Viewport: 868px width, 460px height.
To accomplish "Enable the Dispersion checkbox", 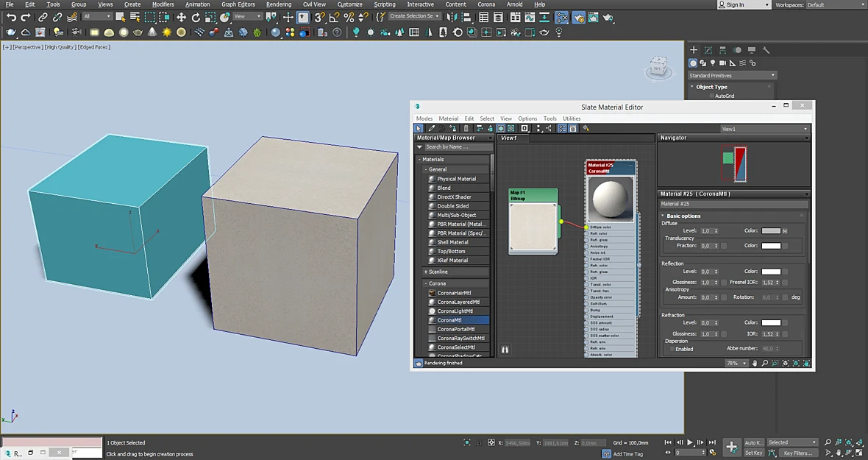I will tap(672, 349).
